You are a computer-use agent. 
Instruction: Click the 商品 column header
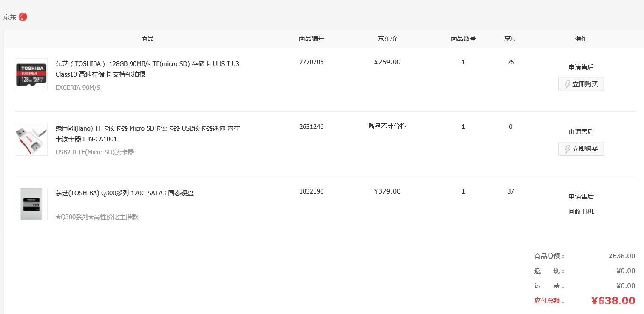point(148,38)
